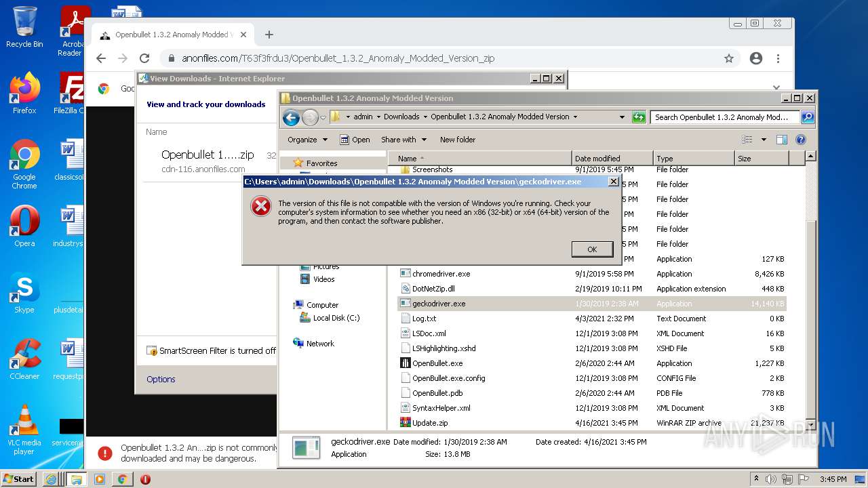The image size is (868, 488).
Task: Open the Organize menu
Action: point(307,140)
